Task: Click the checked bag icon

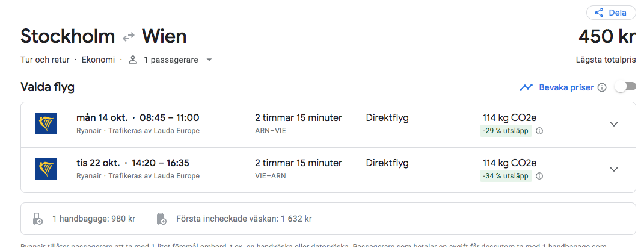Action: (161, 219)
